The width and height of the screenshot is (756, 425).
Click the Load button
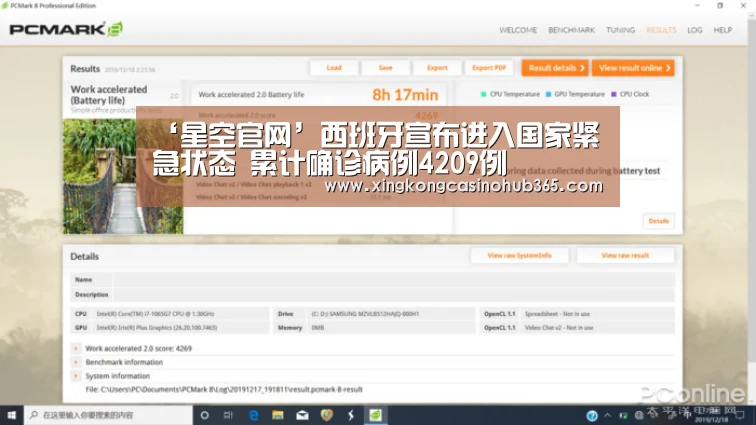click(334, 68)
